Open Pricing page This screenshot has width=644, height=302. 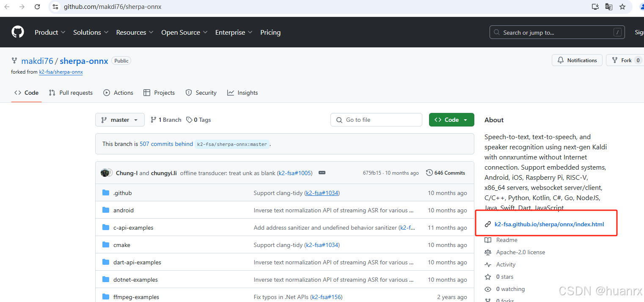coord(270,32)
